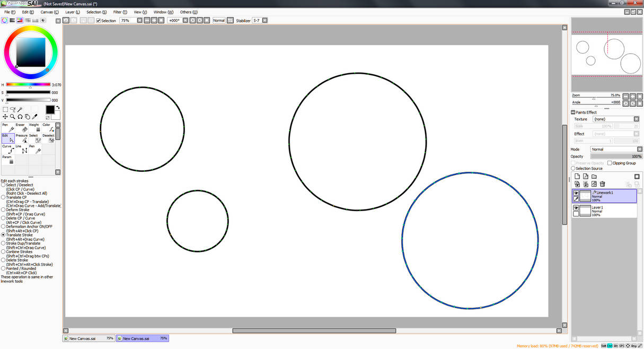
Task: Toggle the RGB sliders panel icon
Action: 12,20
